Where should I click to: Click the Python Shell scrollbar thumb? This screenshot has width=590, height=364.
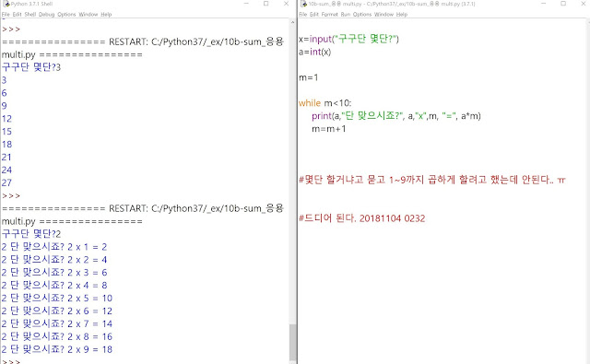tap(293, 343)
